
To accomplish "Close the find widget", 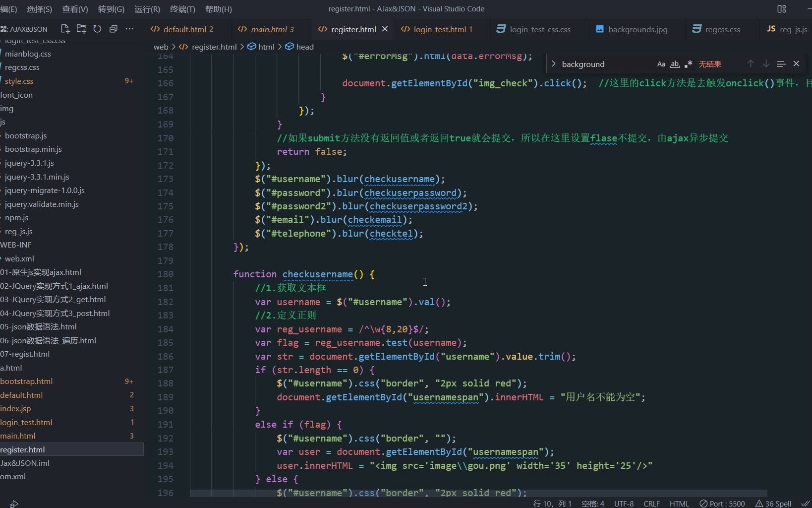I will click(796, 64).
